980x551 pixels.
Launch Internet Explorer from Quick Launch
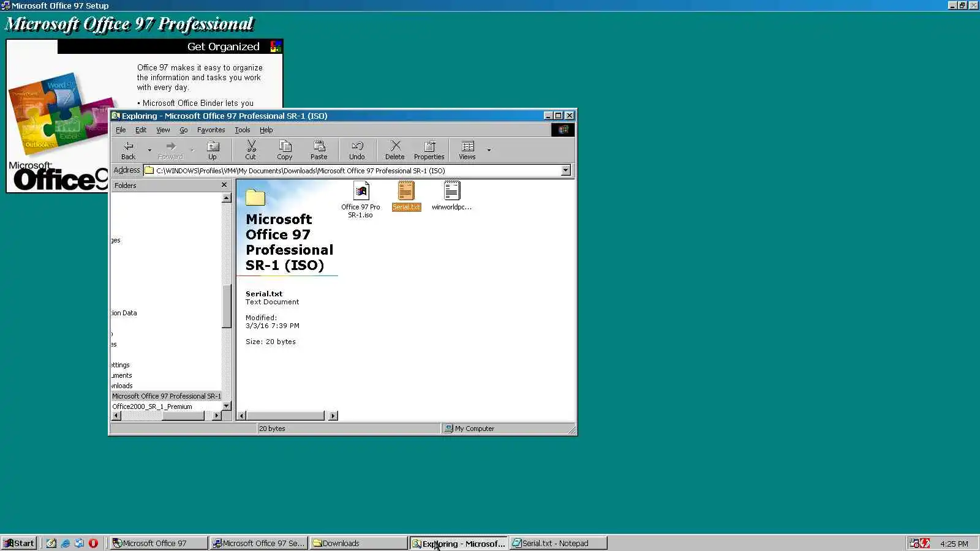coord(66,543)
